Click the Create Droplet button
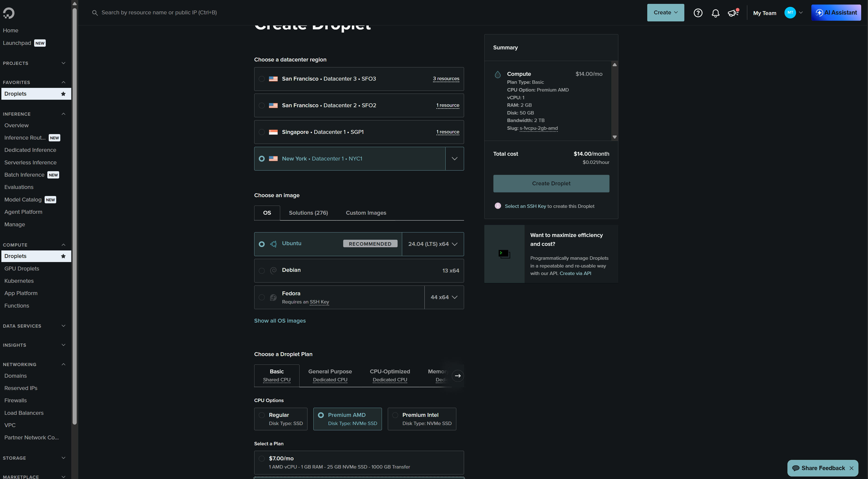The width and height of the screenshot is (868, 479). (x=551, y=183)
